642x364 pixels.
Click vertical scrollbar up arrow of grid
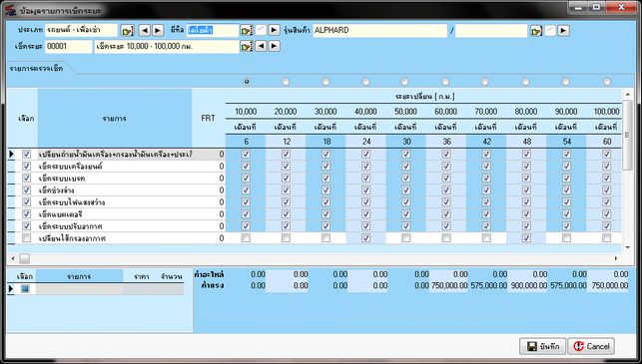[x=628, y=94]
